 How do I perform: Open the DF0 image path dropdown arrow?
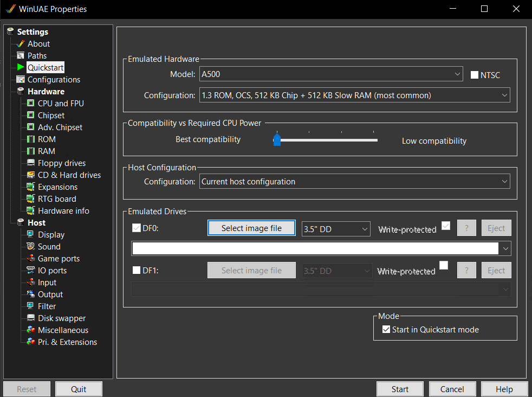coord(505,248)
